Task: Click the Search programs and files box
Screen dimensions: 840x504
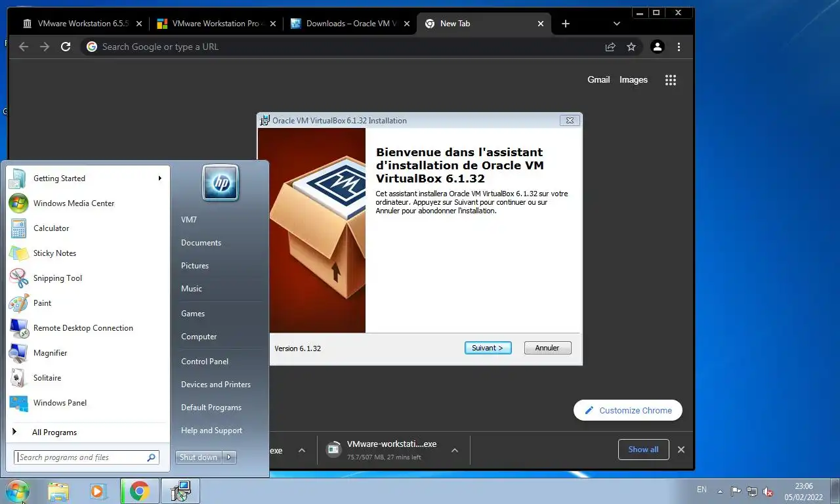Action: click(x=87, y=457)
